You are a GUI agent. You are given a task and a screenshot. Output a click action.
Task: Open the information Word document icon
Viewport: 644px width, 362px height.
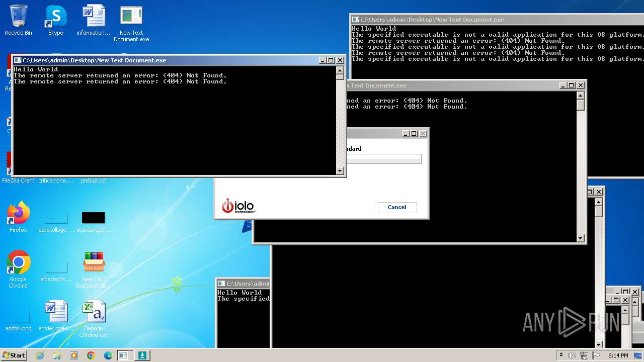(94, 20)
